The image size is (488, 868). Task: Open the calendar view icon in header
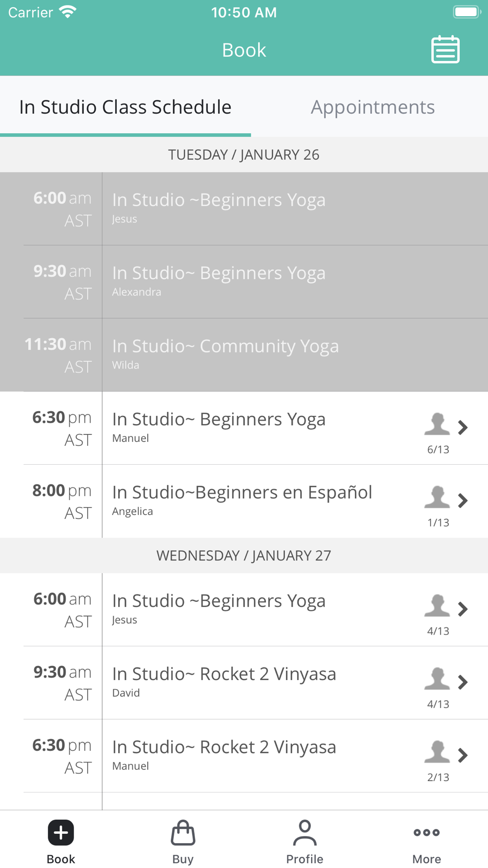pos(445,49)
